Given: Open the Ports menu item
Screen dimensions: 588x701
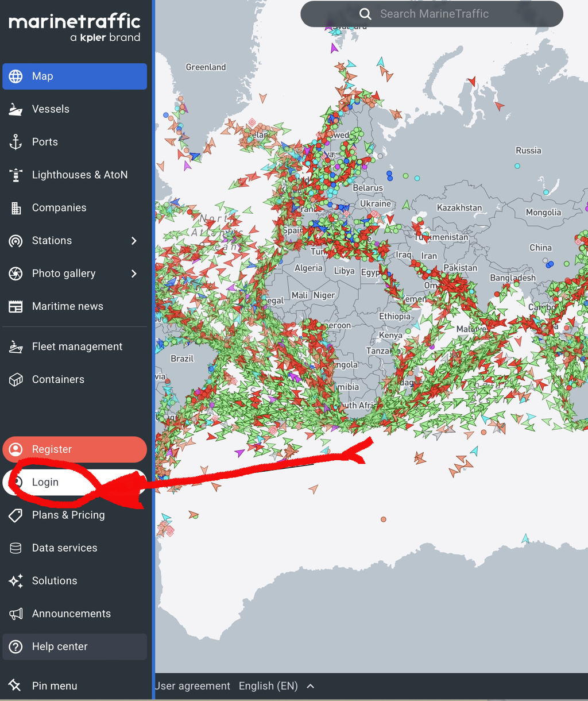Looking at the screenshot, I should click(x=75, y=142).
